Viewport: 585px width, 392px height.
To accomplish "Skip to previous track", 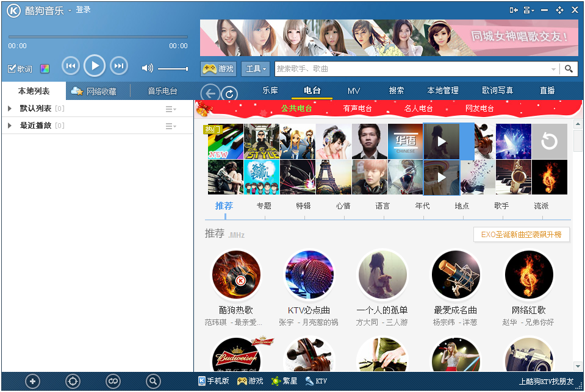I will click(x=71, y=66).
